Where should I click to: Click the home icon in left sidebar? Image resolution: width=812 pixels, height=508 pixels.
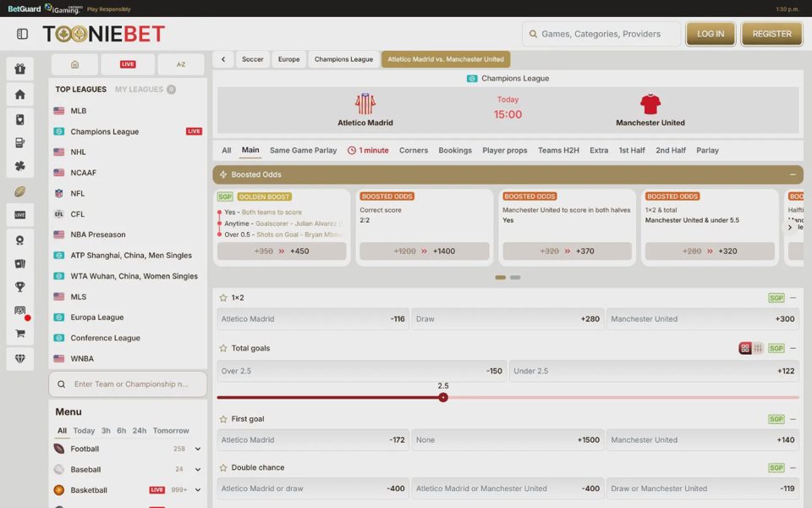point(19,94)
